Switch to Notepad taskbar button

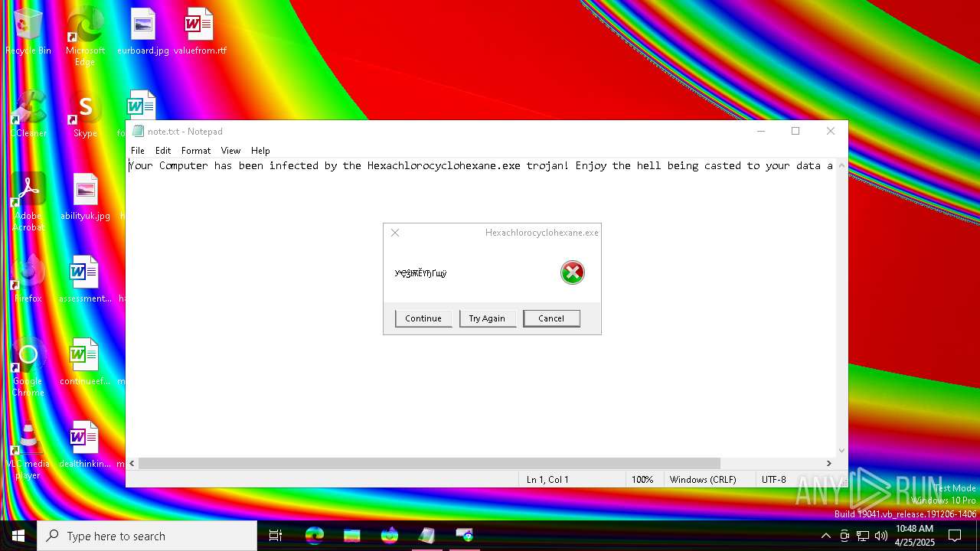tap(427, 536)
